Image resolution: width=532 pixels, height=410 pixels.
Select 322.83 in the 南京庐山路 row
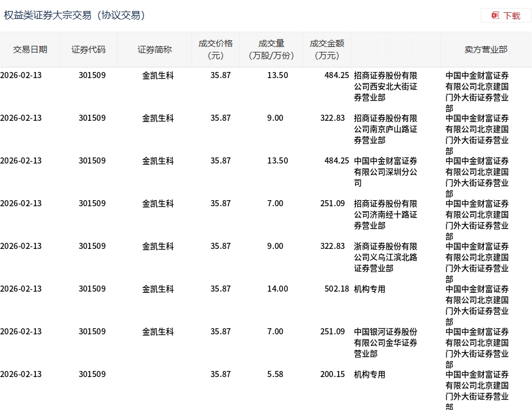(332, 118)
